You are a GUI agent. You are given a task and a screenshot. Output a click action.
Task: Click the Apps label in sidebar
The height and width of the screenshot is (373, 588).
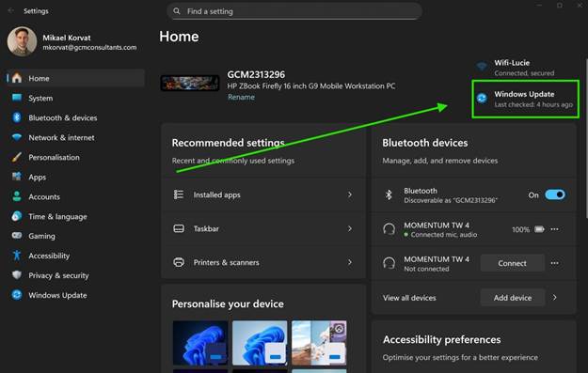[x=37, y=177]
